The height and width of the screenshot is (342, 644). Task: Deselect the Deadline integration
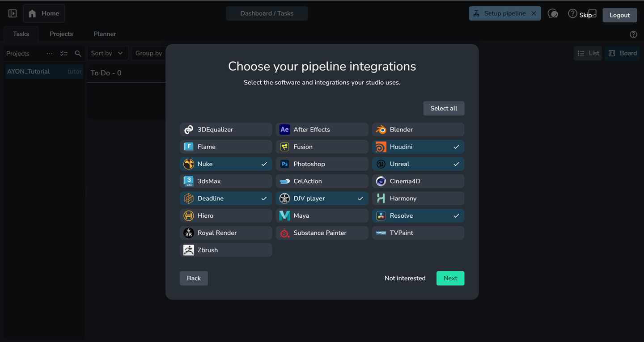(226, 198)
